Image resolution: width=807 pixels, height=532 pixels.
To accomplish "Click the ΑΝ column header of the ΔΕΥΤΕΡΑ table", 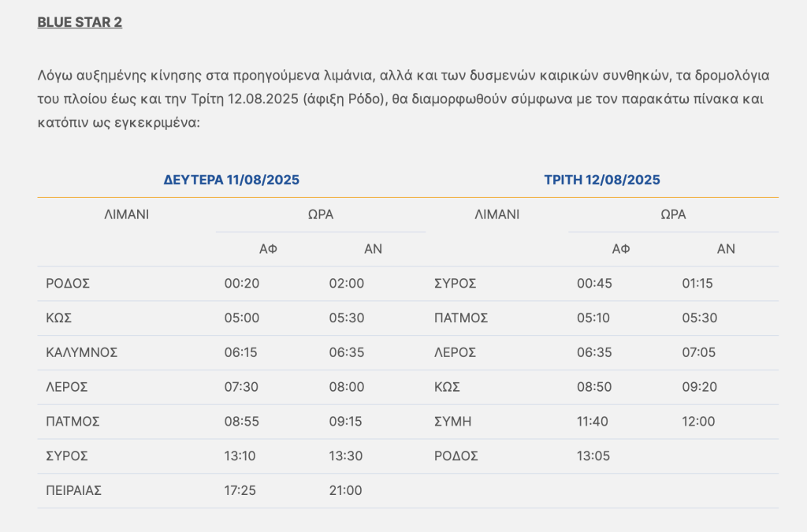I will (x=373, y=249).
